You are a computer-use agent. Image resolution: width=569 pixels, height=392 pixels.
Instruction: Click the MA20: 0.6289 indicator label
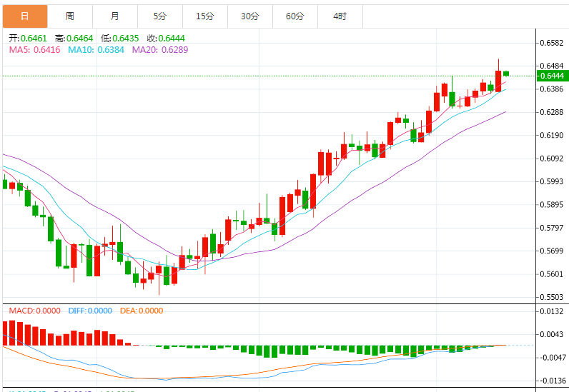(x=160, y=50)
